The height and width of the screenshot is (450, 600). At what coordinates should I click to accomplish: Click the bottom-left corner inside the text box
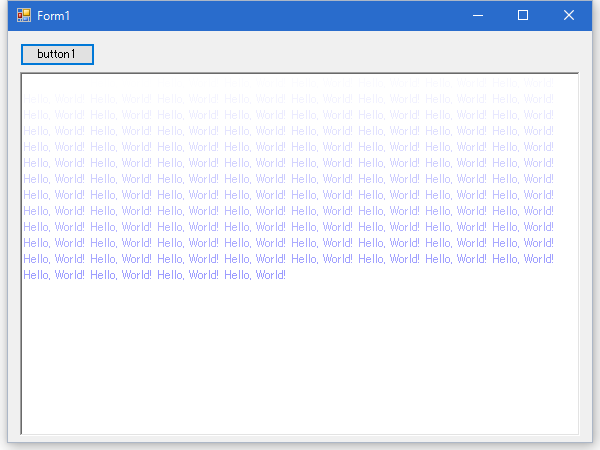(x=28, y=428)
